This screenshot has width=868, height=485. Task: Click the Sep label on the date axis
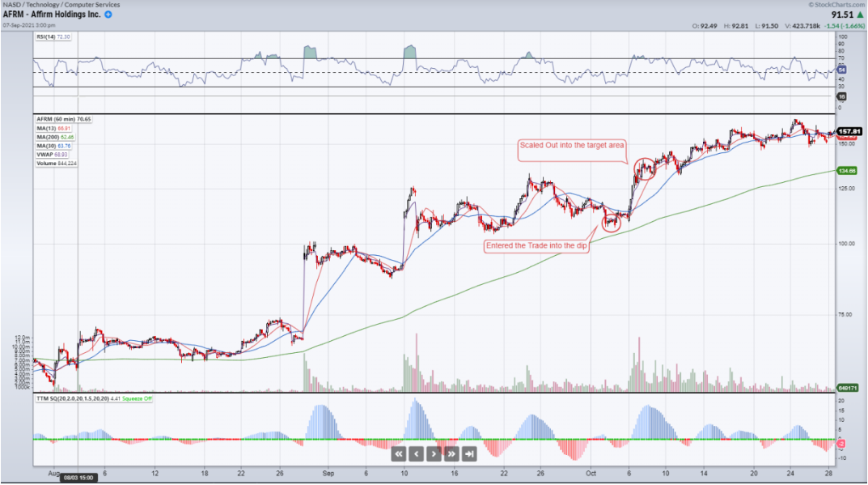point(328,474)
